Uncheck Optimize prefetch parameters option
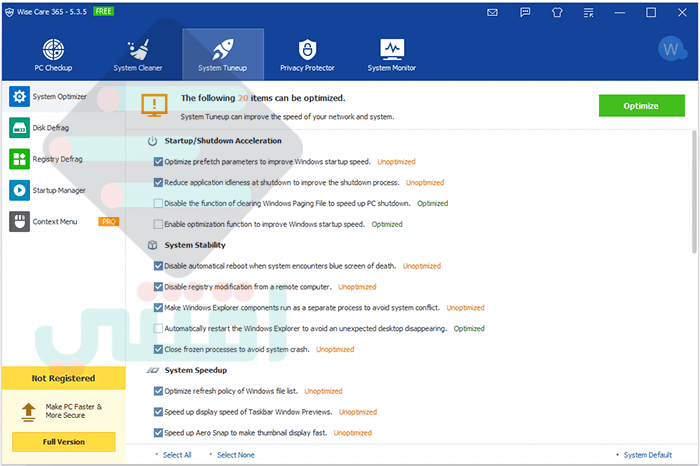 158,162
